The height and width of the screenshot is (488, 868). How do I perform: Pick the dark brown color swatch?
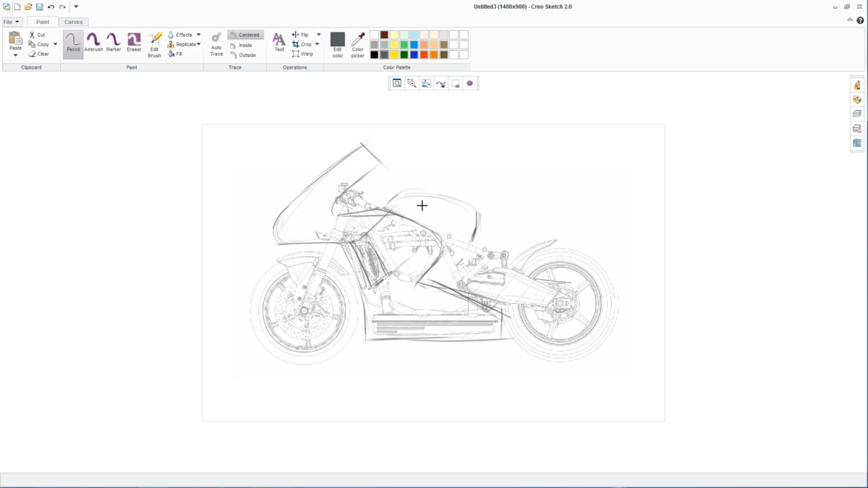click(x=384, y=35)
